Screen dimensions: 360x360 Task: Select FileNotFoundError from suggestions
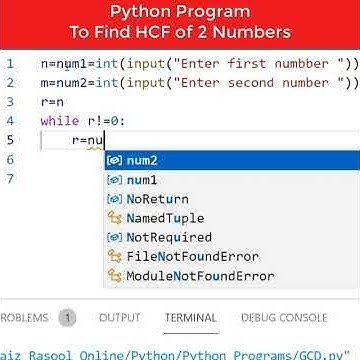[x=232, y=256]
